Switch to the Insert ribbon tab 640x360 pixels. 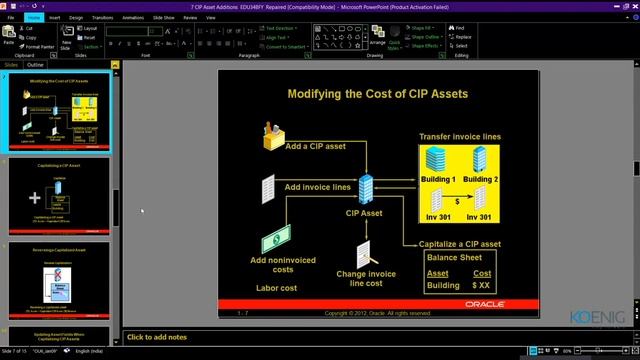(x=54, y=18)
